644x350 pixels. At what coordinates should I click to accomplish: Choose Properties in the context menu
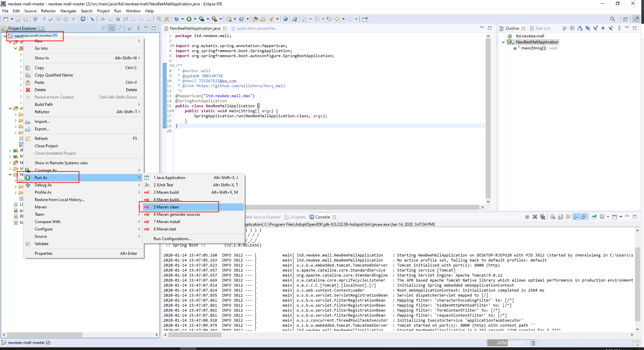pyautogui.click(x=84, y=253)
